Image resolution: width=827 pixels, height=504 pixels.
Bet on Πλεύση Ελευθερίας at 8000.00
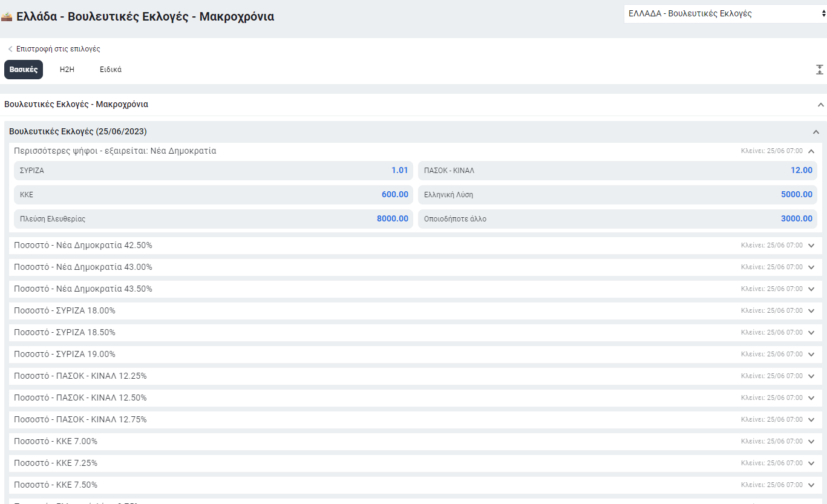coord(214,219)
